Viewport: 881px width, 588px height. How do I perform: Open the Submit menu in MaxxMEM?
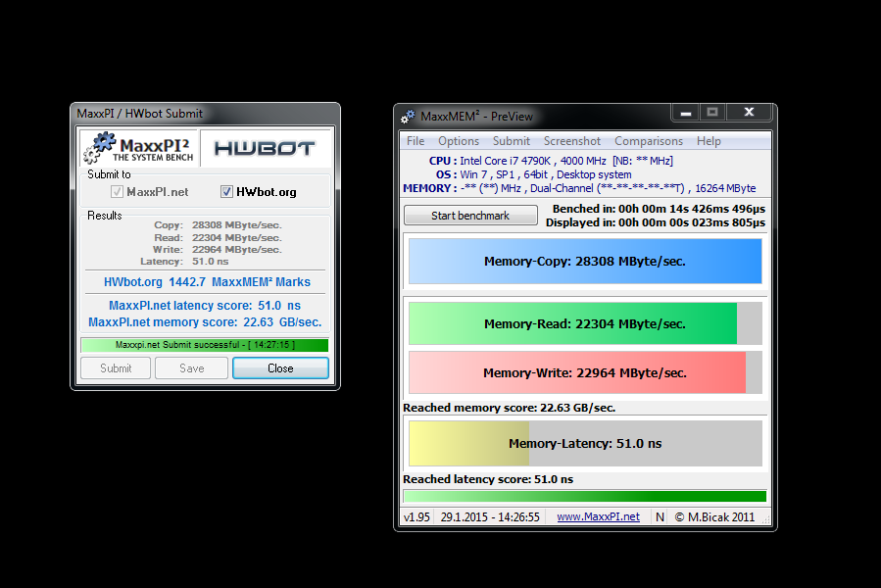512,141
